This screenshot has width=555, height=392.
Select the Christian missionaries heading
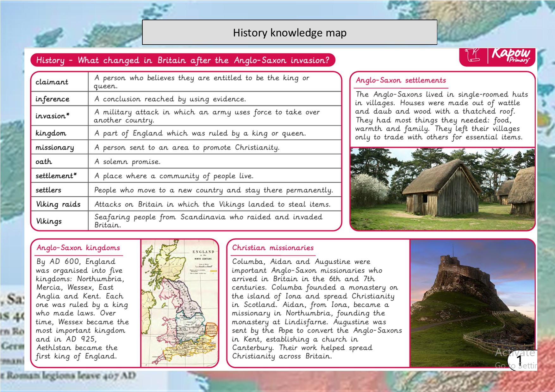[273, 248]
